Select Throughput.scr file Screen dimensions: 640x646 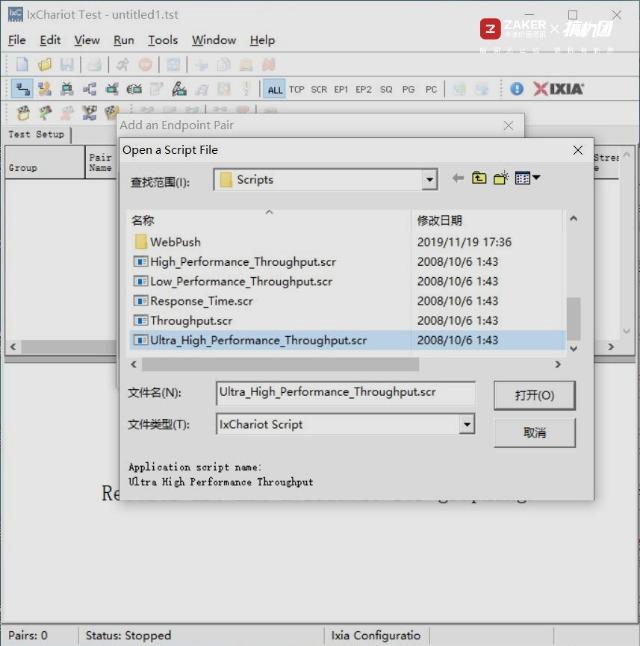click(x=183, y=321)
